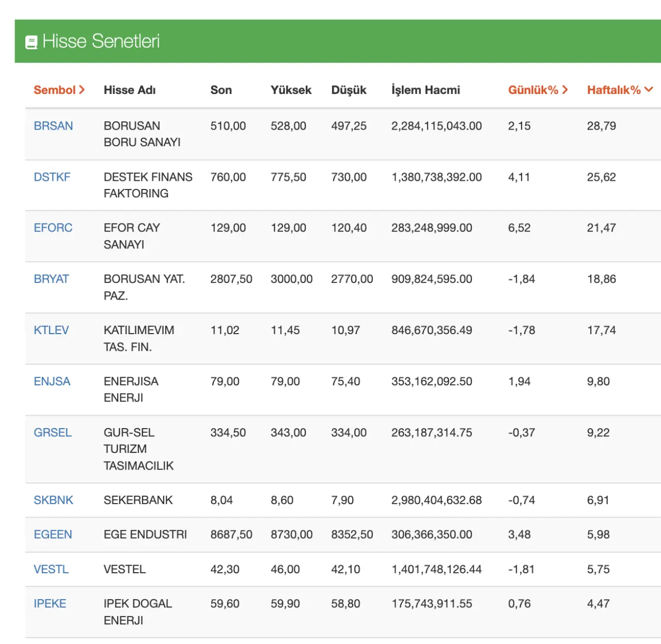The width and height of the screenshot is (661, 644).
Task: Click the Hisse Adı column header
Action: (129, 90)
